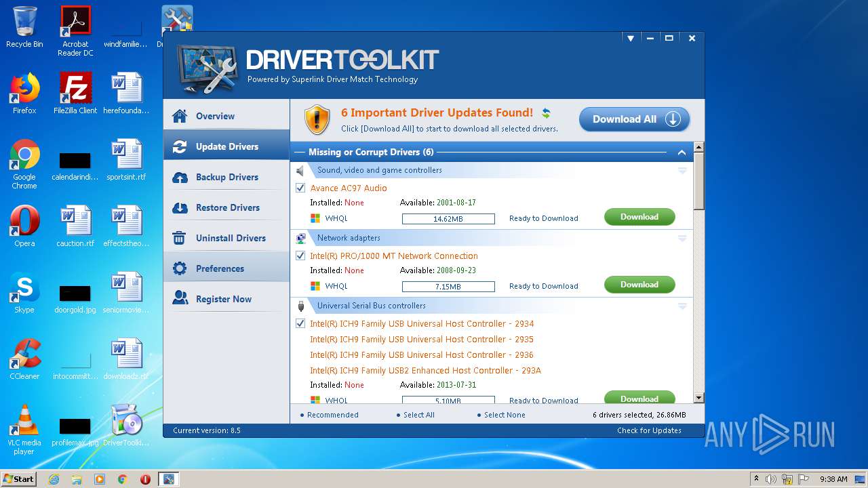Click the Preferences gear icon
The width and height of the screenshot is (868, 488).
click(x=180, y=268)
